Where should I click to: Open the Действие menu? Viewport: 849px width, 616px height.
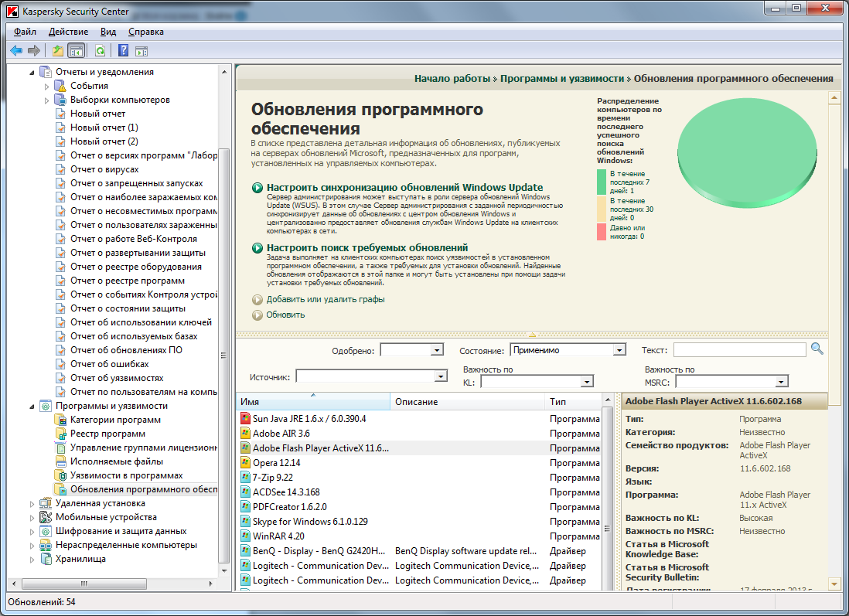point(68,32)
